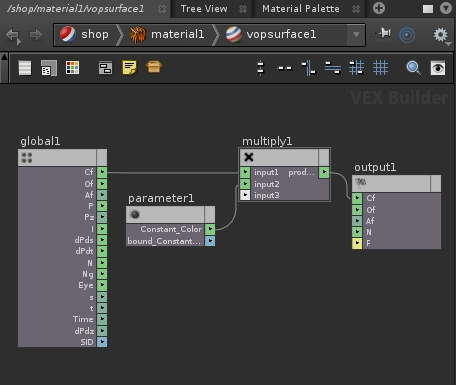This screenshot has height=385, width=456.
Task: Click the N output connector on global1
Action: pos(102,263)
